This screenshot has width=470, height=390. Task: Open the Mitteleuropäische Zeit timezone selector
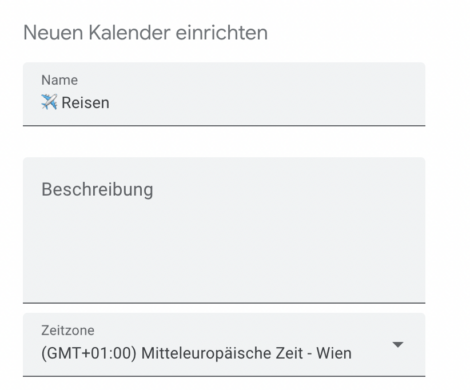click(224, 345)
